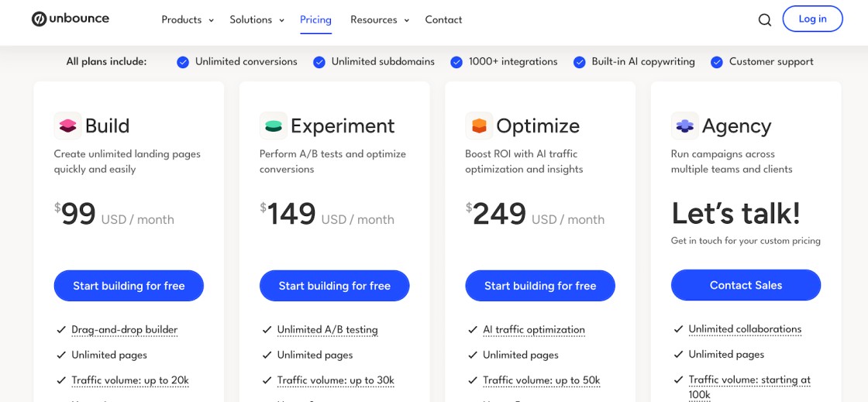868x402 pixels.
Task: Click Run campaigns across multiple teams description
Action: [x=732, y=161]
